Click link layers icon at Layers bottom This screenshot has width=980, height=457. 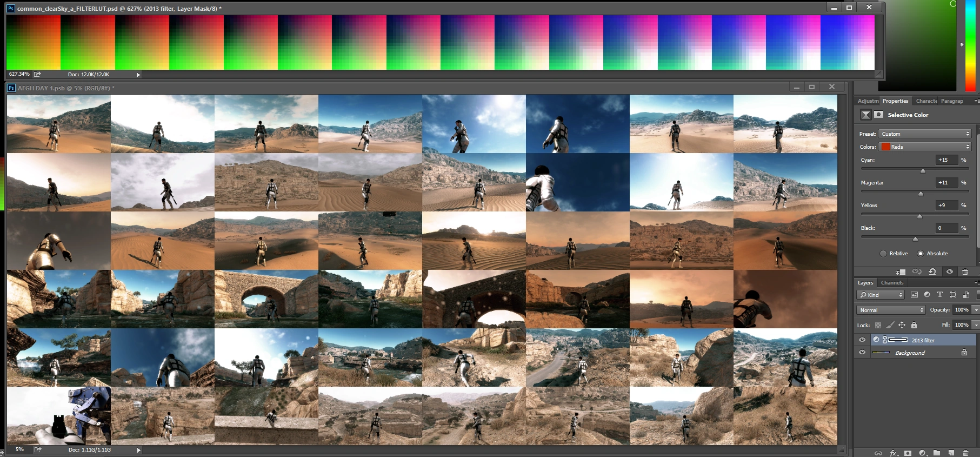tap(878, 453)
